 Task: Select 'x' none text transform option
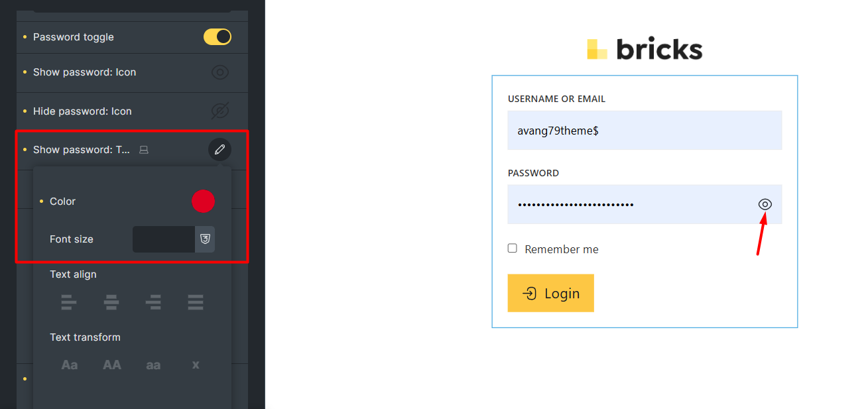click(196, 365)
